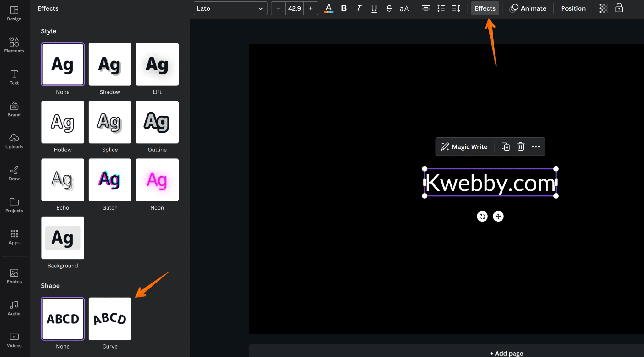Delete the Kwebby.com text box

pos(520,146)
